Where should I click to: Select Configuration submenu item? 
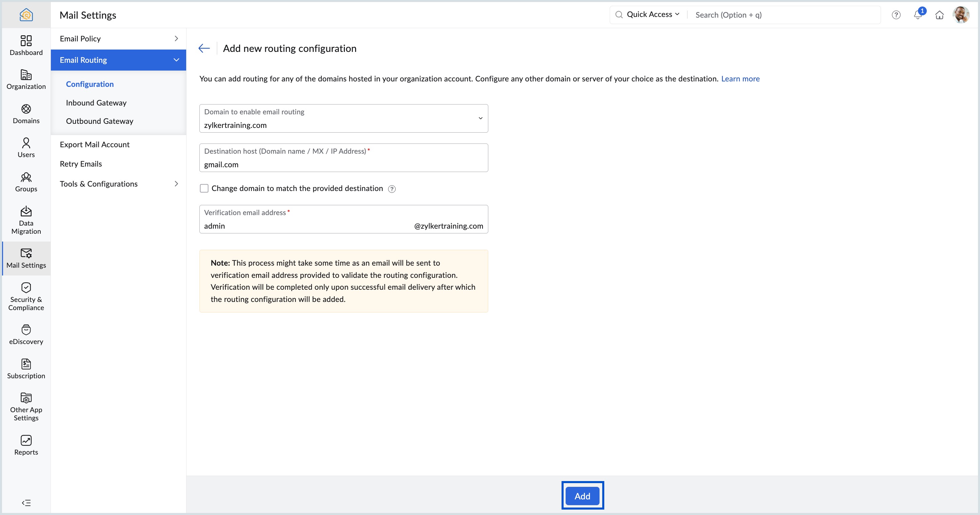(90, 84)
